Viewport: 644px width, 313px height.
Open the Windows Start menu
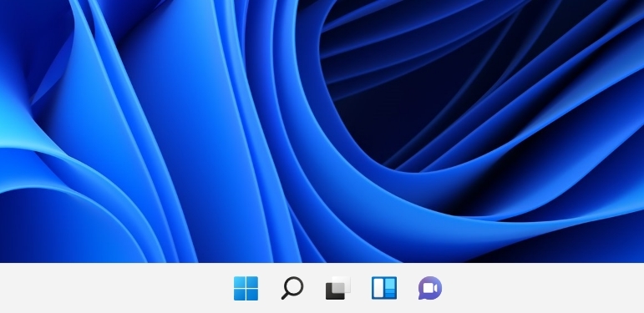(246, 288)
